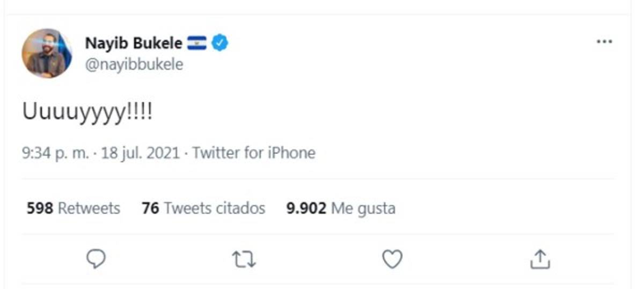Click the El Salvador flag emoji

tap(196, 42)
